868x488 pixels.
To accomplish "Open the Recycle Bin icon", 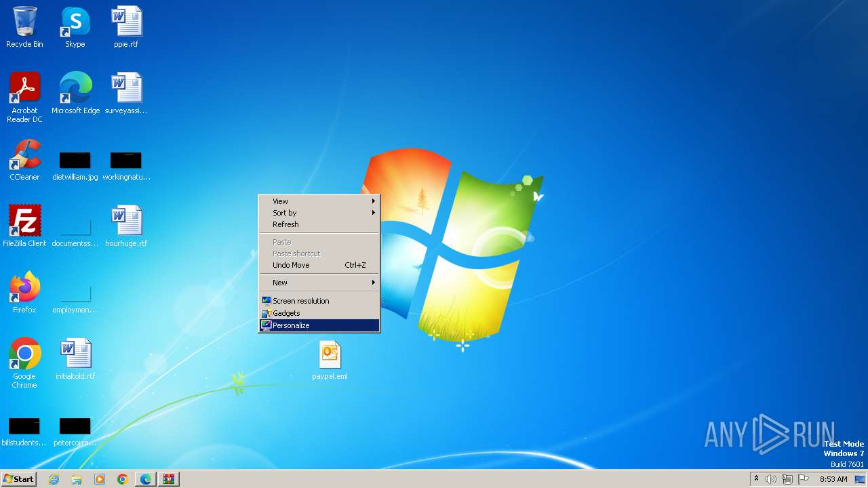I will coord(24,28).
